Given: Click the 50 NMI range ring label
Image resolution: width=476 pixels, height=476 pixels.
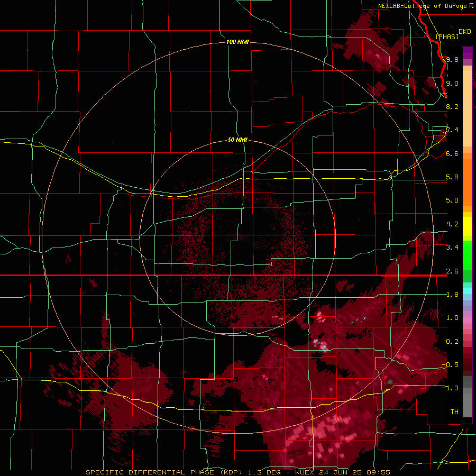Looking at the screenshot, I should 237,140.
